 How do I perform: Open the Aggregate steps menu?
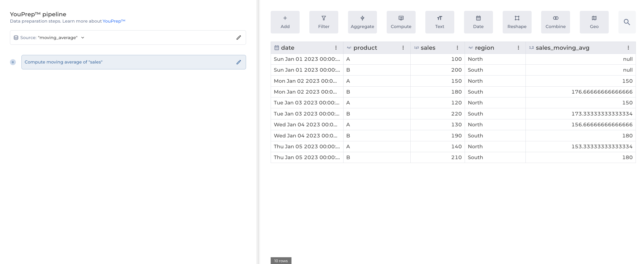click(x=362, y=22)
